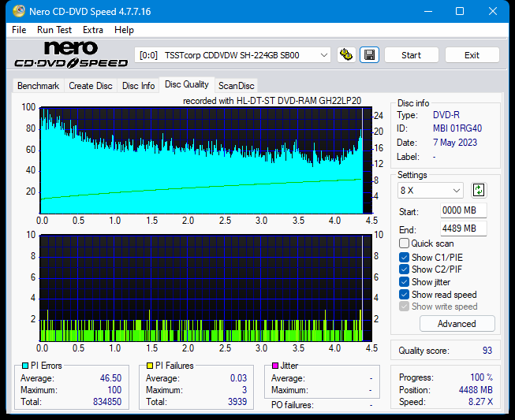The height and width of the screenshot is (420, 515).
Task: Click the save floppy disk icon
Action: click(368, 55)
